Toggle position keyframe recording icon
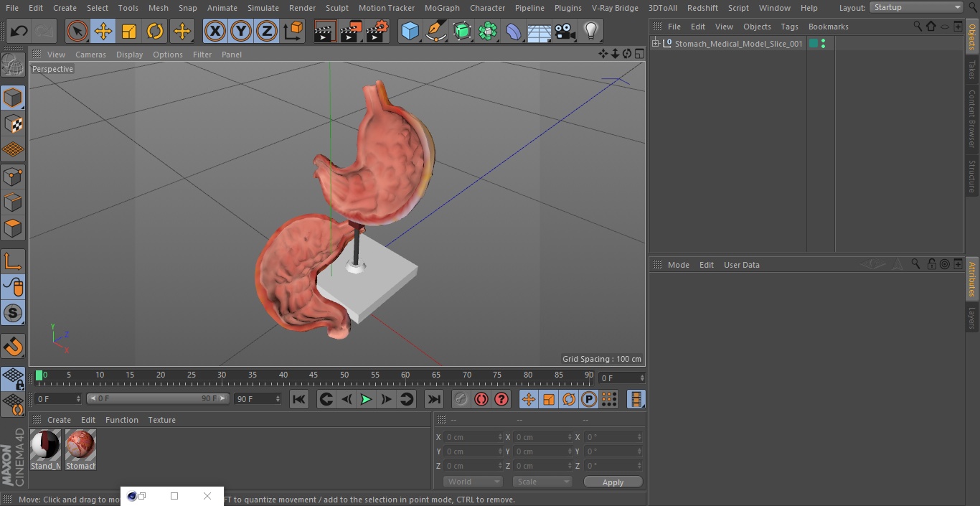The width and height of the screenshot is (980, 506). 529,399
